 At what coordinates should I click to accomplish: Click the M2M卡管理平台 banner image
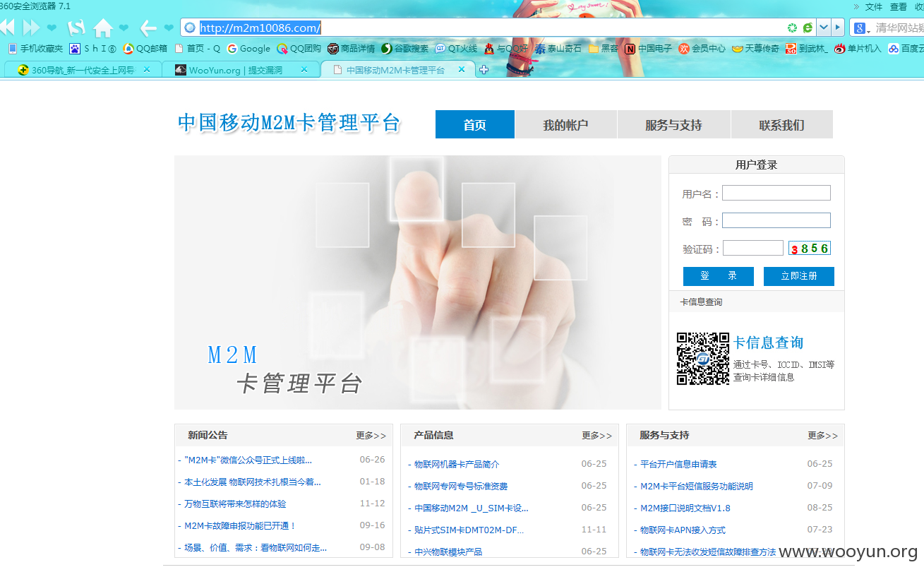[418, 282]
